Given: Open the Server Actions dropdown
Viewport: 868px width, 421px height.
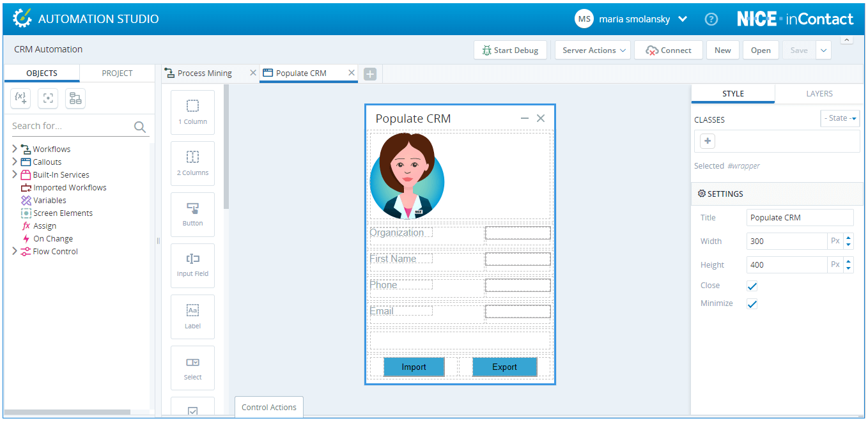Looking at the screenshot, I should click(x=593, y=50).
